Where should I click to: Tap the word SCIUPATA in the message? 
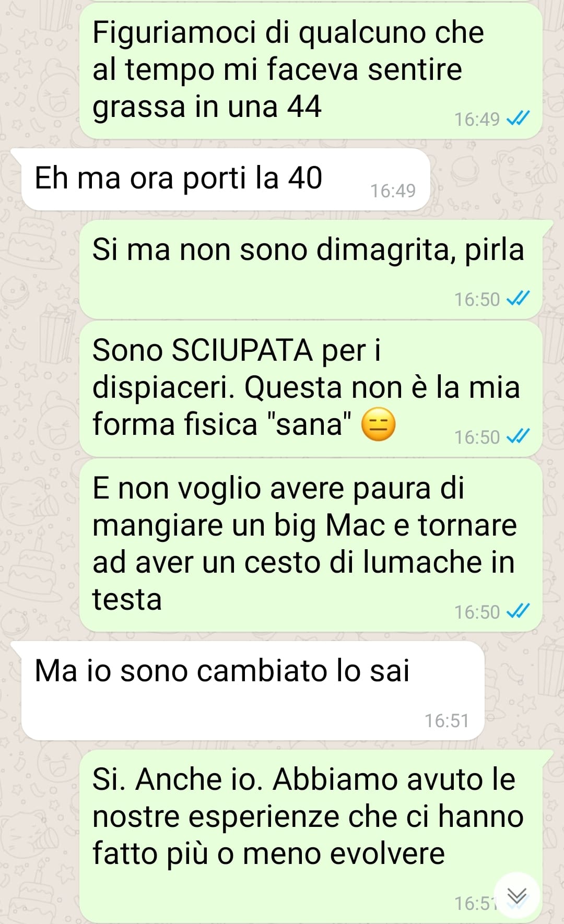pyautogui.click(x=241, y=350)
